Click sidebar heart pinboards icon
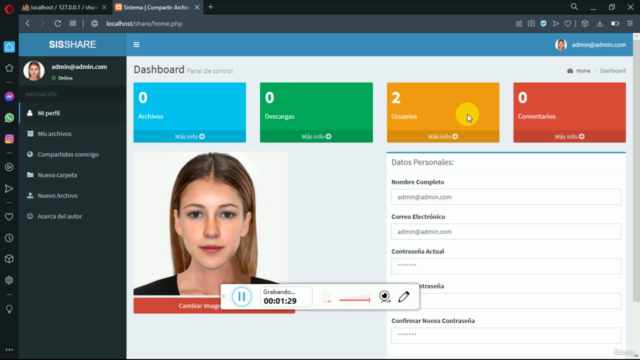The height and width of the screenshot is (360, 640). pyautogui.click(x=9, y=217)
